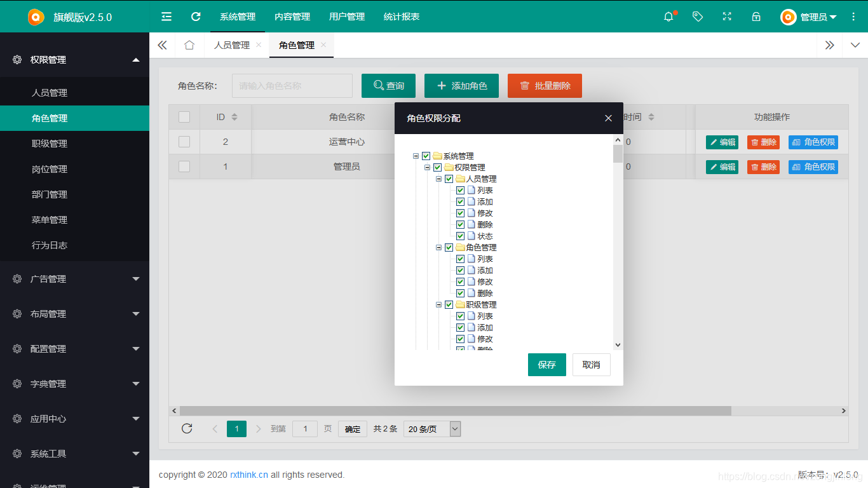Open the vertical three-dot more menu
This screenshot has height=488, width=868.
(853, 17)
